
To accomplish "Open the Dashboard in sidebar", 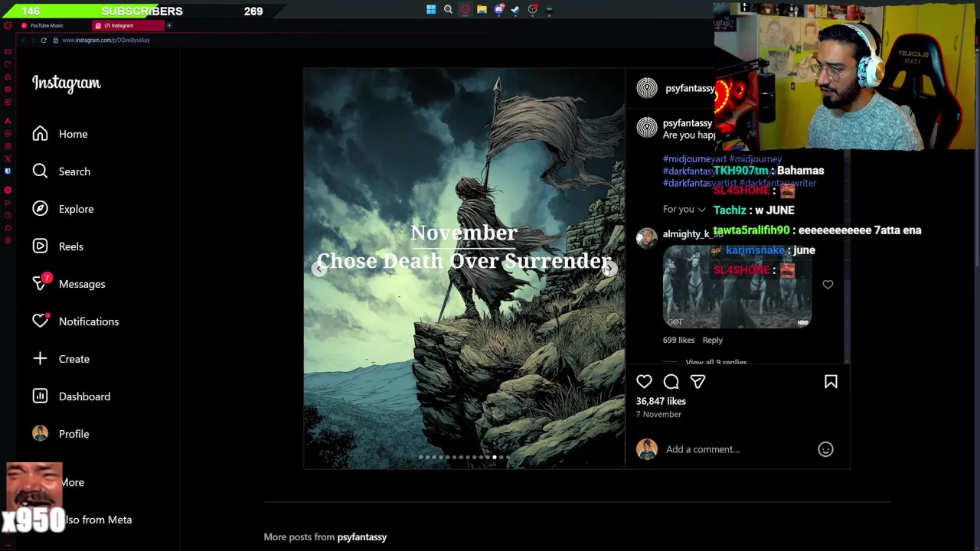I will click(70, 396).
